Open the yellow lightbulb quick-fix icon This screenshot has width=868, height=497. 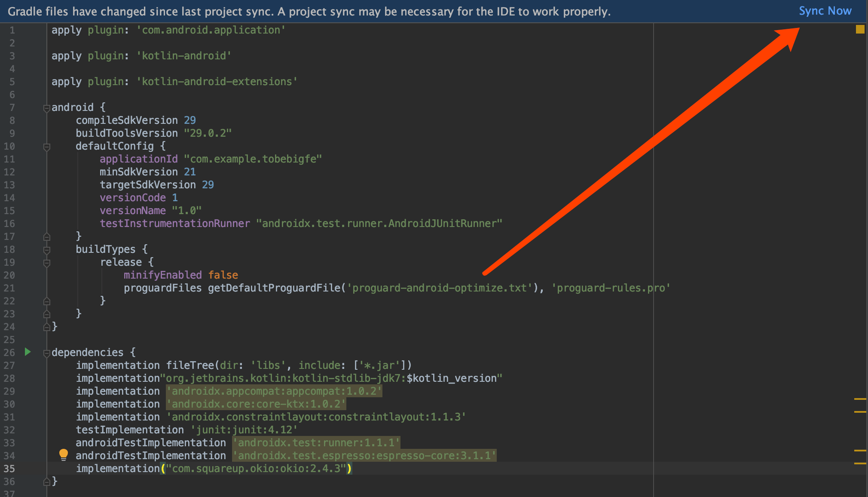pos(63,454)
